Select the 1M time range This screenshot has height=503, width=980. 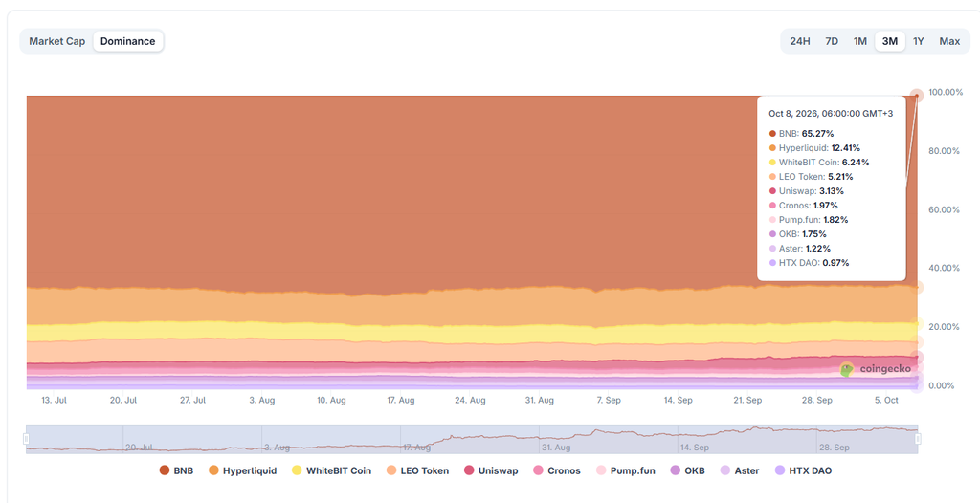tap(860, 41)
